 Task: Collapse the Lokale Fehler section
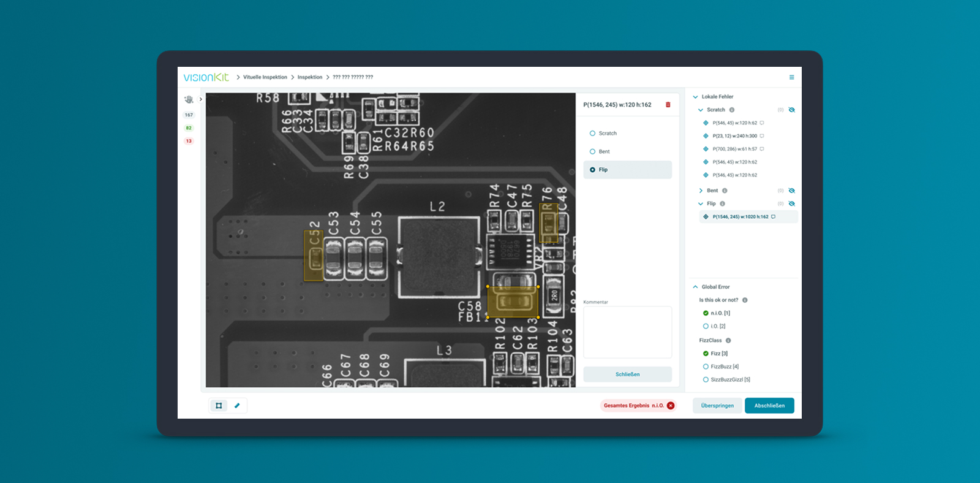(x=695, y=97)
